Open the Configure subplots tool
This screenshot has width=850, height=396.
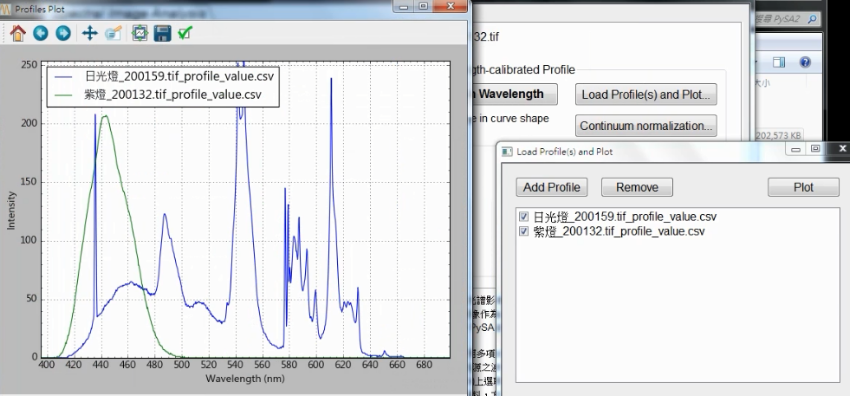pos(140,33)
